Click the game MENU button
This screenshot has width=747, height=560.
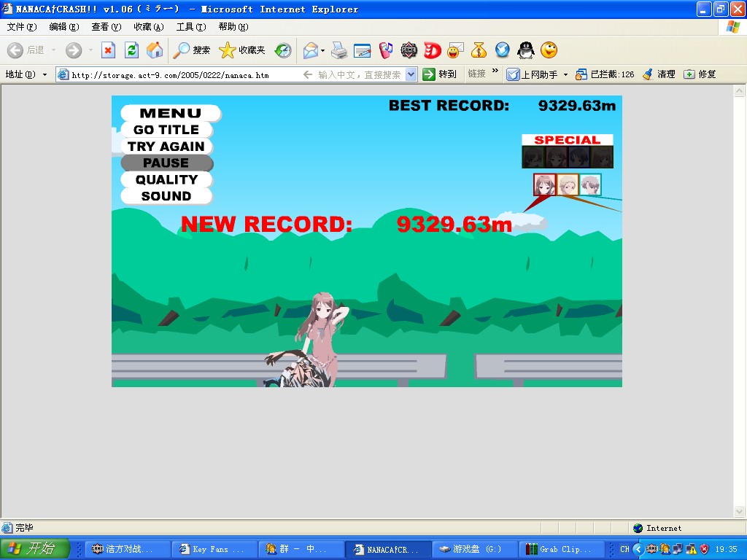[x=171, y=113]
